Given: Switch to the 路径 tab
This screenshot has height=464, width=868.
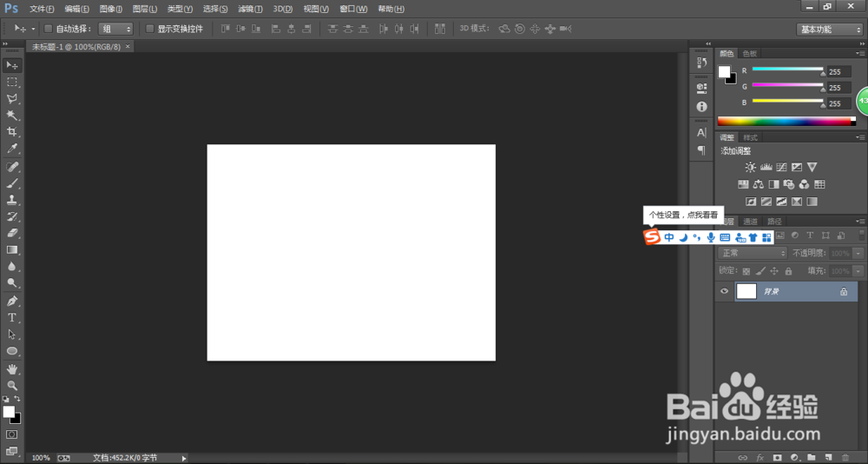Looking at the screenshot, I should (x=774, y=222).
